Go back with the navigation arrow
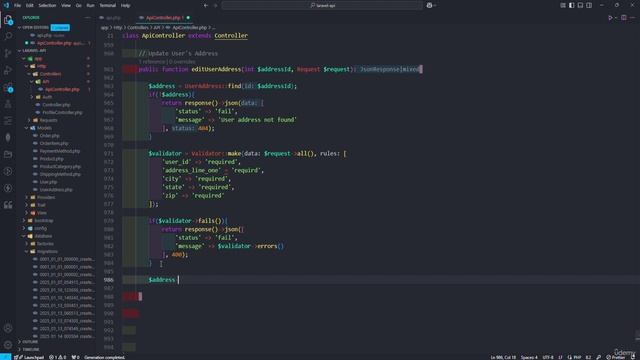This screenshot has width=640, height=360. coord(206,5)
